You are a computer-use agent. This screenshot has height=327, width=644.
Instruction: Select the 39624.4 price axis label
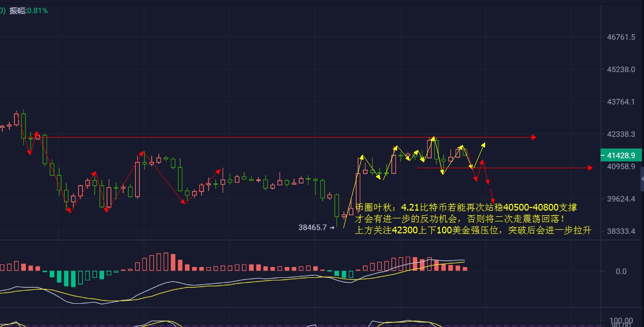(621, 199)
